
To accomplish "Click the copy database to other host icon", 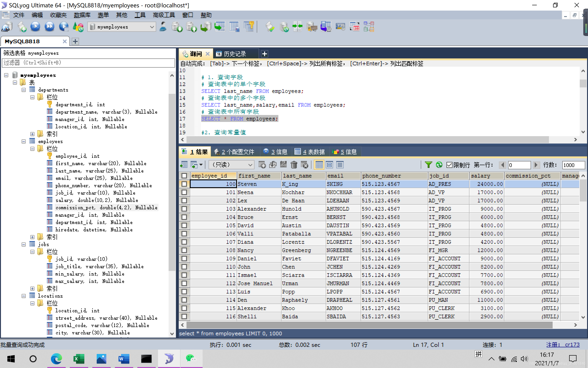I will (206, 27).
